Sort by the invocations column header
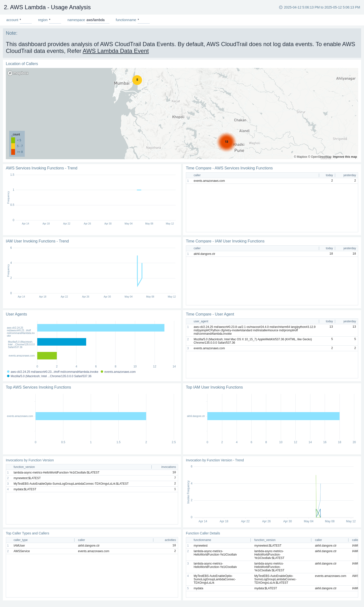The height and width of the screenshot is (607, 364). click(168, 467)
